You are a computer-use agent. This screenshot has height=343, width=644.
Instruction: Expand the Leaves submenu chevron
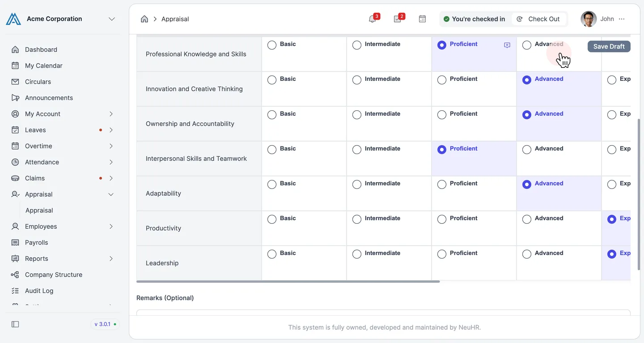111,130
